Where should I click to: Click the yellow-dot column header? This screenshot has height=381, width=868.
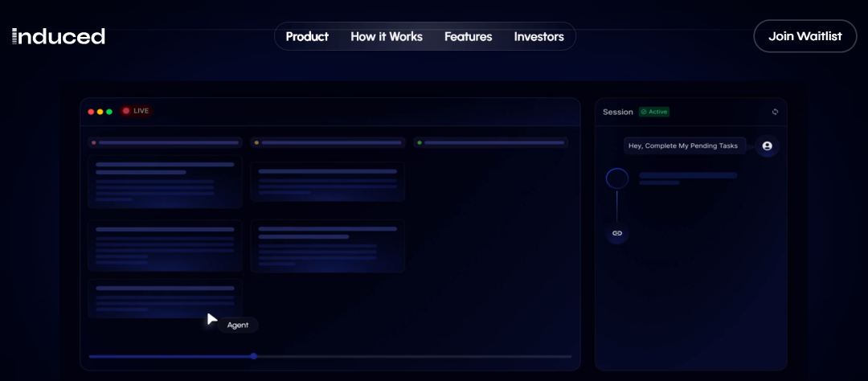pos(328,142)
